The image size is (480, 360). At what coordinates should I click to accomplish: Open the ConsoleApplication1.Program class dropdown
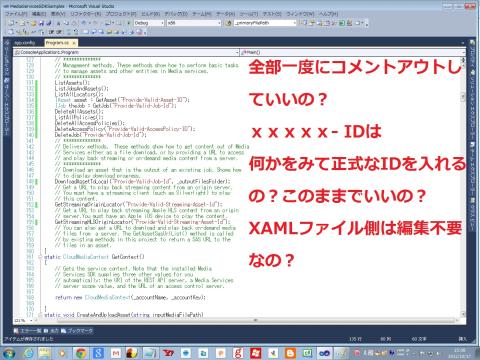[x=126, y=52]
